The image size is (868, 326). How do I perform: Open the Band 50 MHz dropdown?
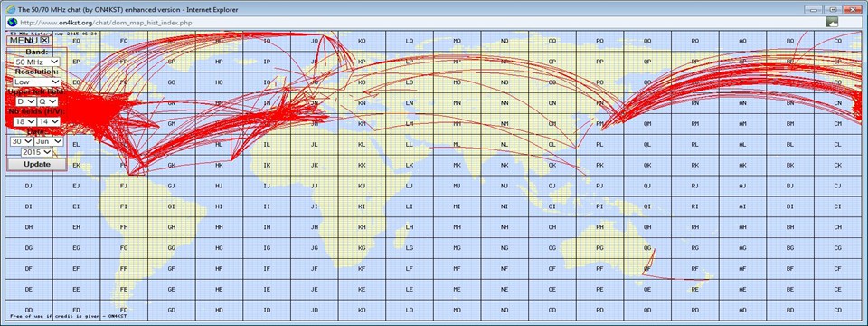(37, 62)
